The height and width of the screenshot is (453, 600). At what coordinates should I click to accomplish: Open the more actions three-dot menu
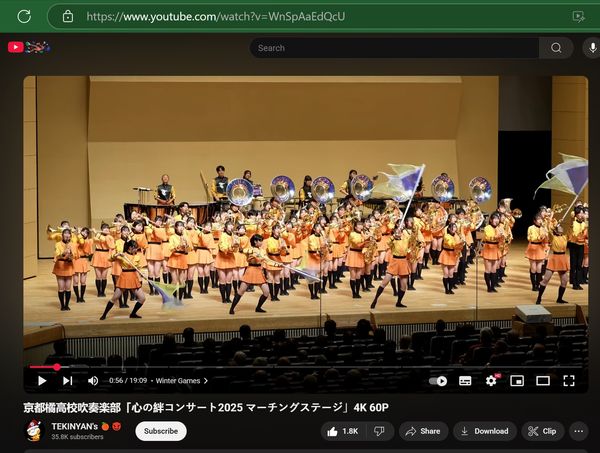point(579,432)
